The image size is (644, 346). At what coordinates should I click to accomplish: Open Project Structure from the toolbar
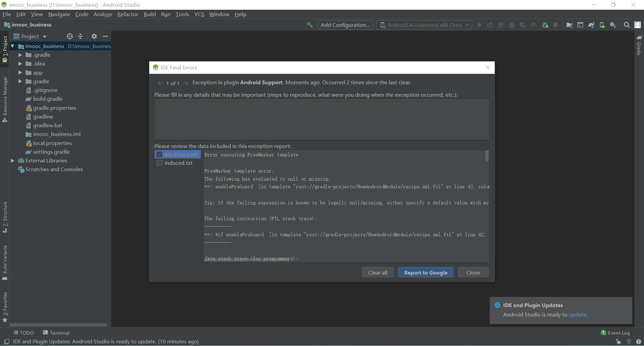(x=569, y=25)
